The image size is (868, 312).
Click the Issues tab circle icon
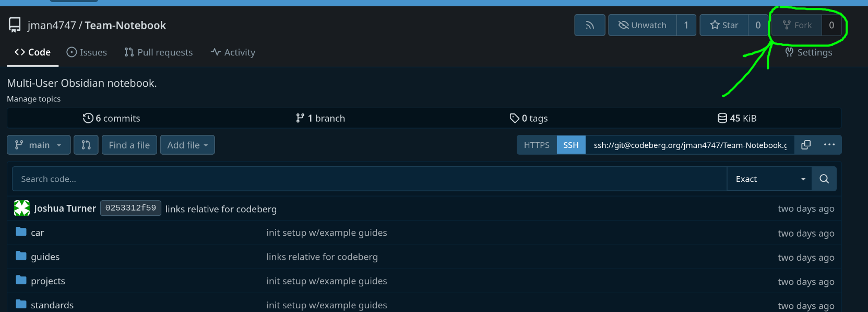[x=72, y=52]
